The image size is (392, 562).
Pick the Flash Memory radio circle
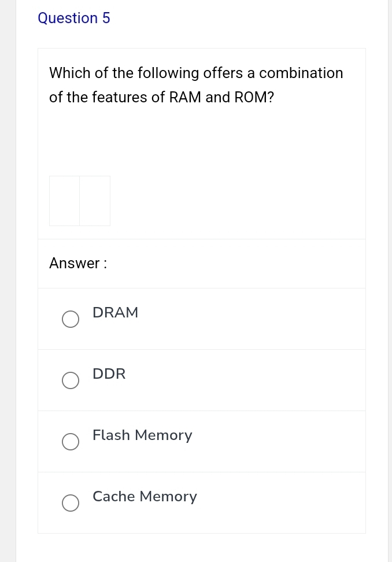[x=71, y=442]
